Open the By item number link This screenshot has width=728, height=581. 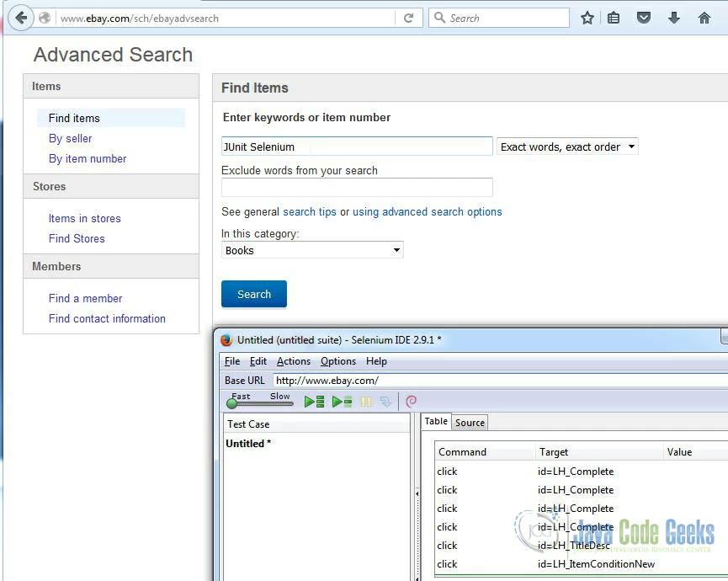(88, 159)
